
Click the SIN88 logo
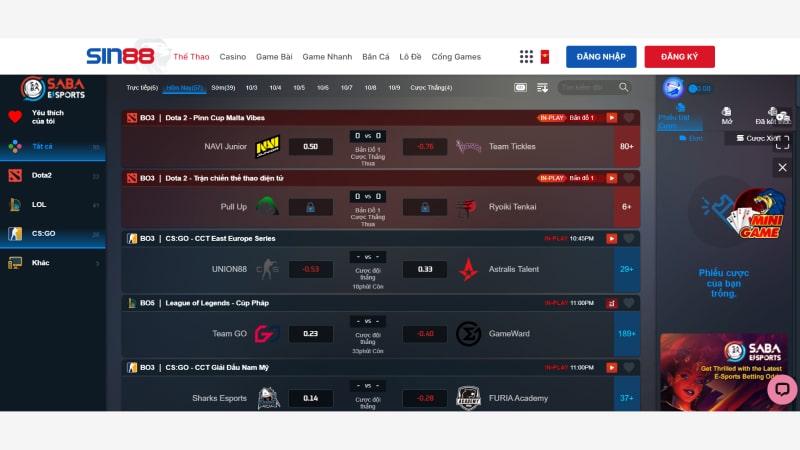click(x=120, y=56)
